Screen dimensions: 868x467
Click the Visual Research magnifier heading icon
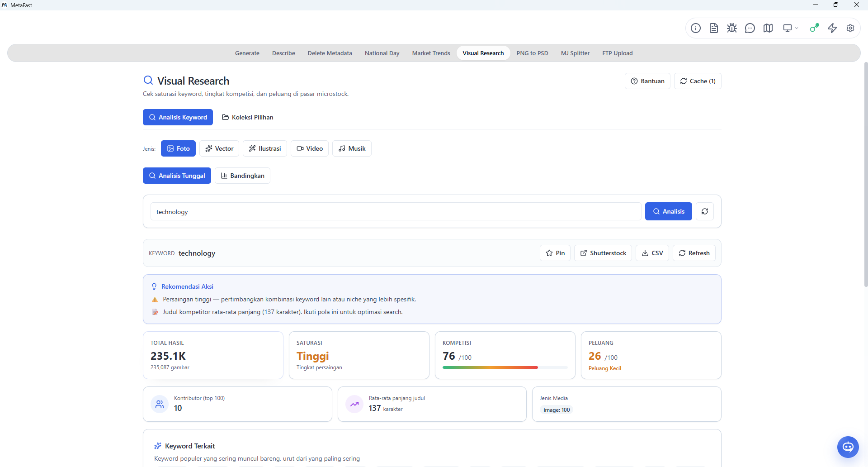(x=148, y=81)
